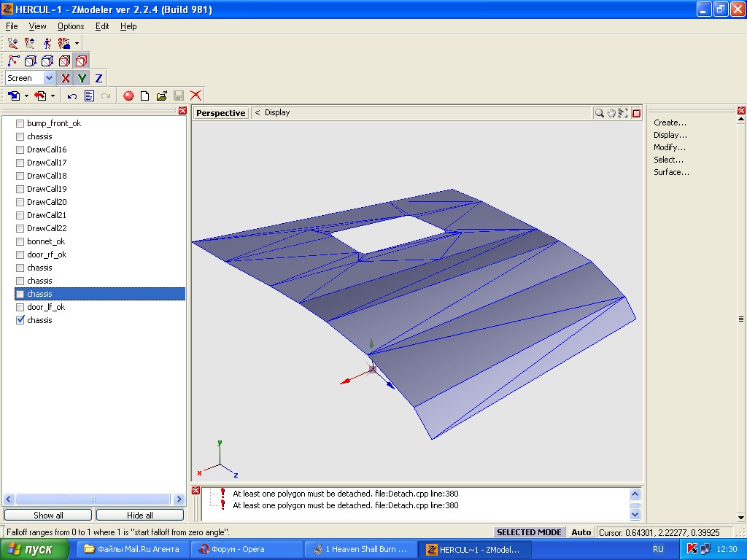Click the red sphere toolbar icon
This screenshot has height=560, width=747.
pos(128,96)
